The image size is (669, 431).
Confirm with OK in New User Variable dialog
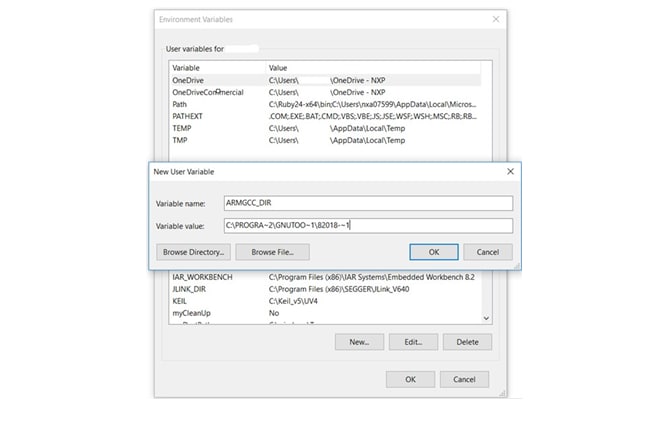pos(433,252)
